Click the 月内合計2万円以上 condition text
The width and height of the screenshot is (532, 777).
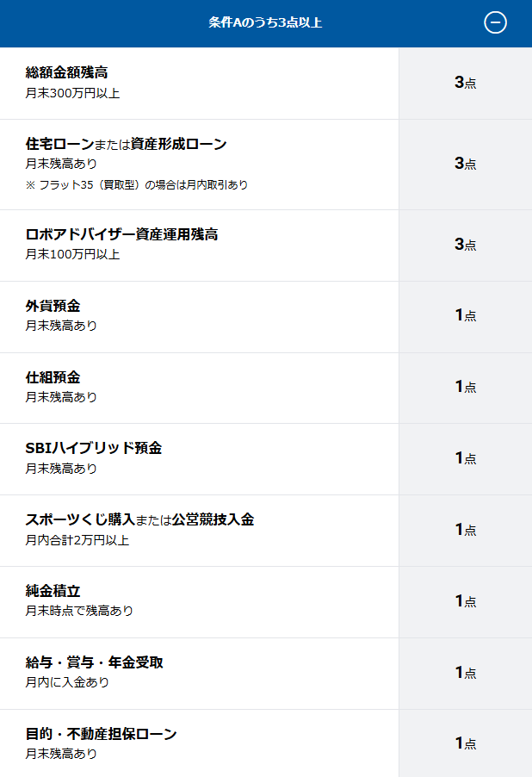tap(77, 540)
